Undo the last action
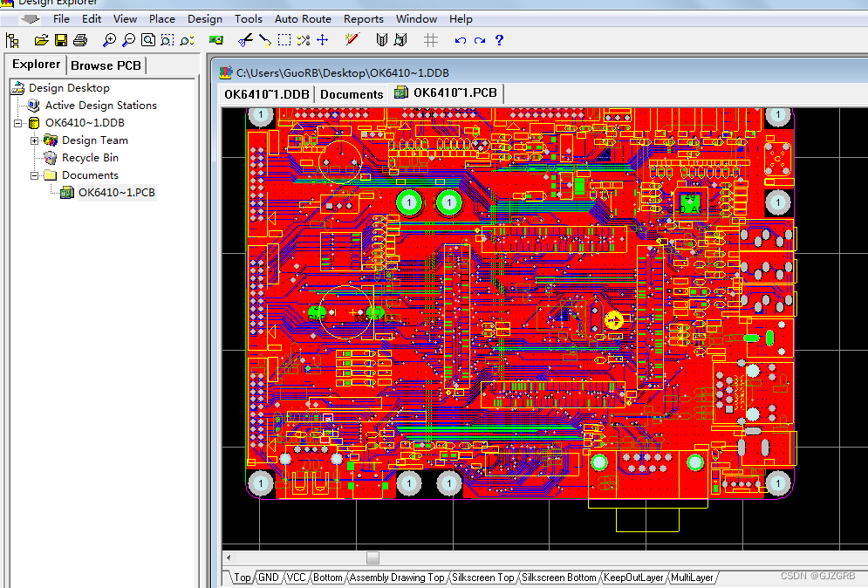868x588 pixels. (460, 40)
